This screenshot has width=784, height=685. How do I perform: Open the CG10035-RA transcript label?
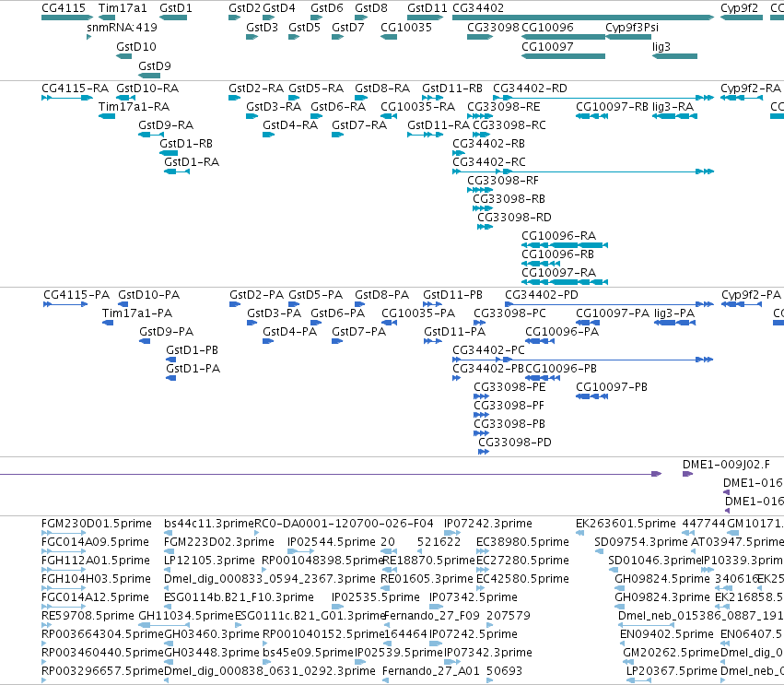tap(417, 107)
